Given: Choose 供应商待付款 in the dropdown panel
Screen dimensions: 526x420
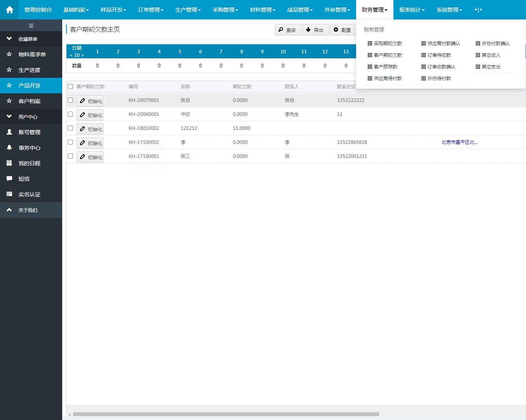Looking at the screenshot, I should coord(388,79).
